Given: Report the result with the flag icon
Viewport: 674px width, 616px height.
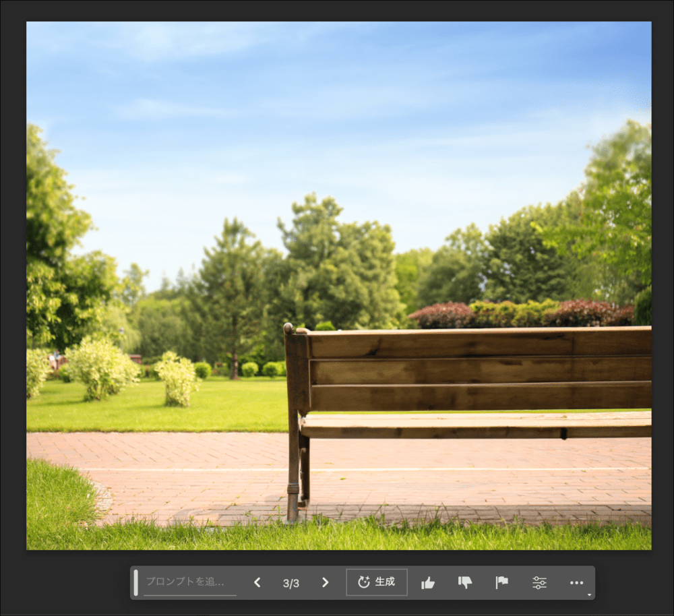Looking at the screenshot, I should (x=501, y=583).
